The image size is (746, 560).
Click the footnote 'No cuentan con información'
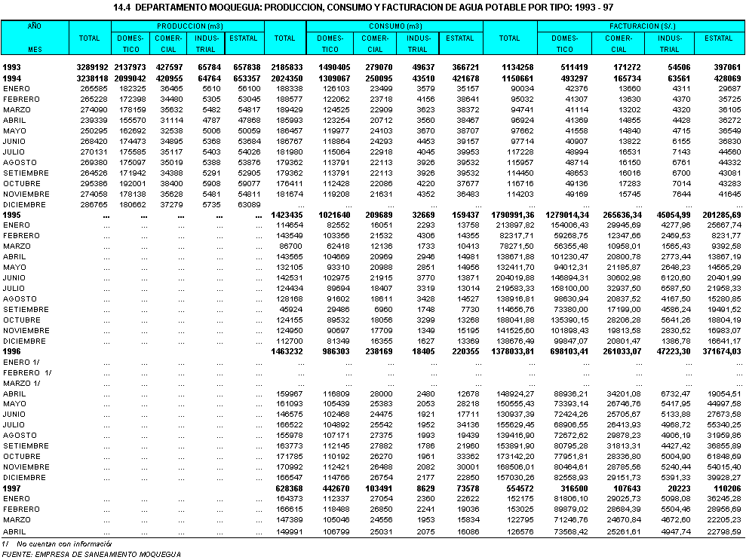click(x=65, y=543)
